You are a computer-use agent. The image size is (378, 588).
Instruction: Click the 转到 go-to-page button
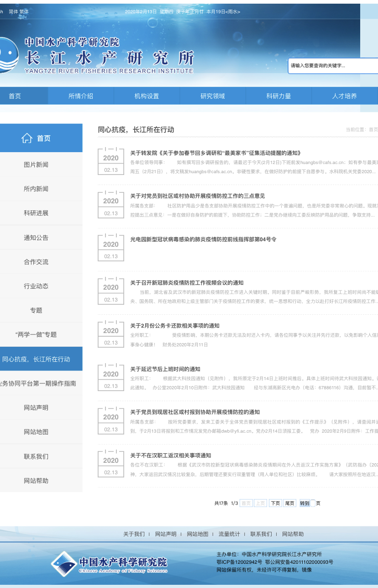[304, 503]
